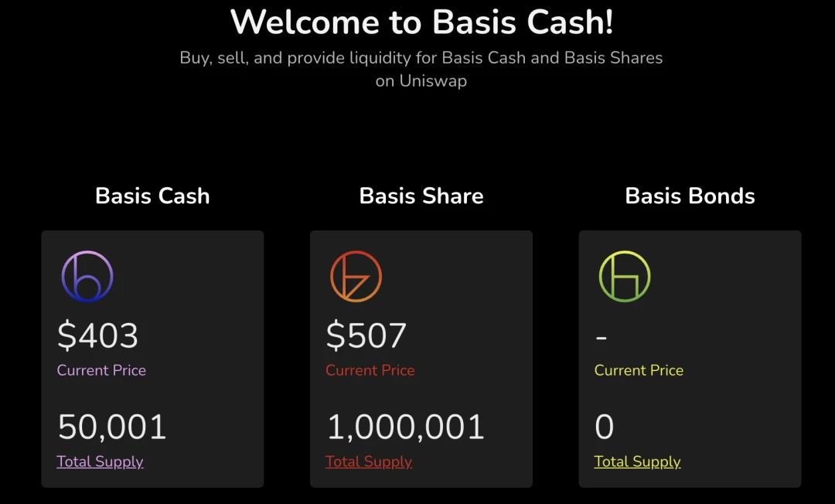The image size is (835, 504).
Task: Click the yellow Current Price label
Action: [x=639, y=370]
